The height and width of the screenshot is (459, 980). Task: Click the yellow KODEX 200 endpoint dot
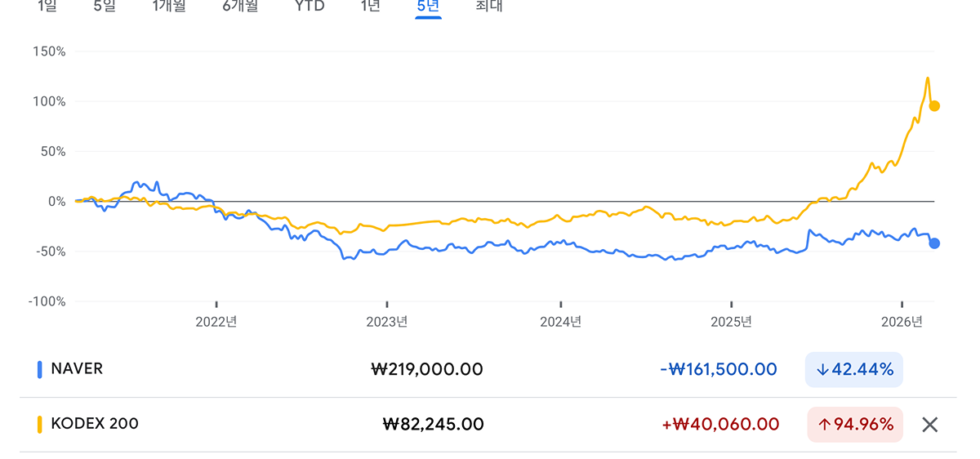point(934,106)
